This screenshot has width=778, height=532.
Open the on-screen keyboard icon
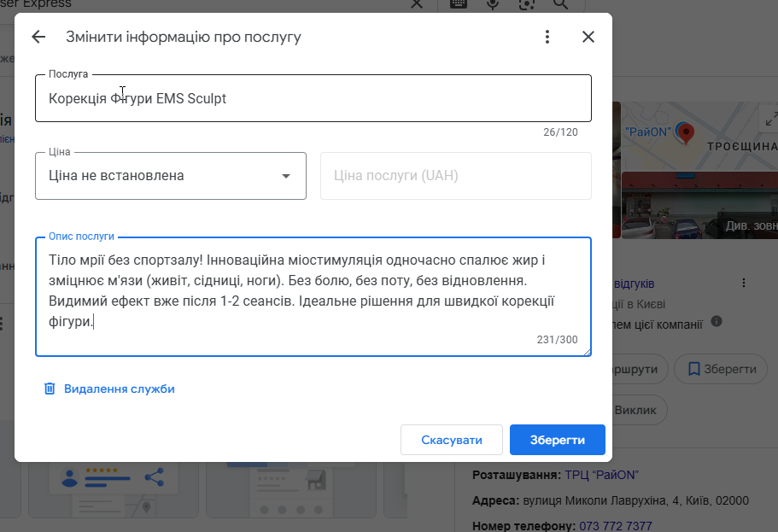pos(459,4)
